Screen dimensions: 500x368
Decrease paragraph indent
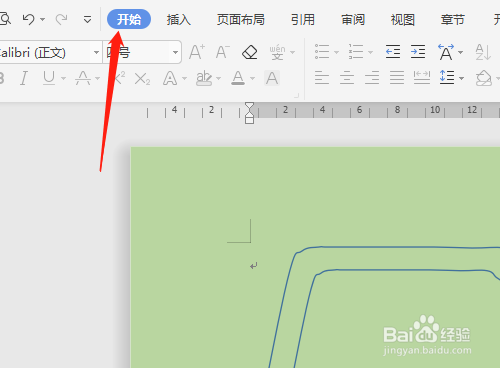click(x=393, y=52)
